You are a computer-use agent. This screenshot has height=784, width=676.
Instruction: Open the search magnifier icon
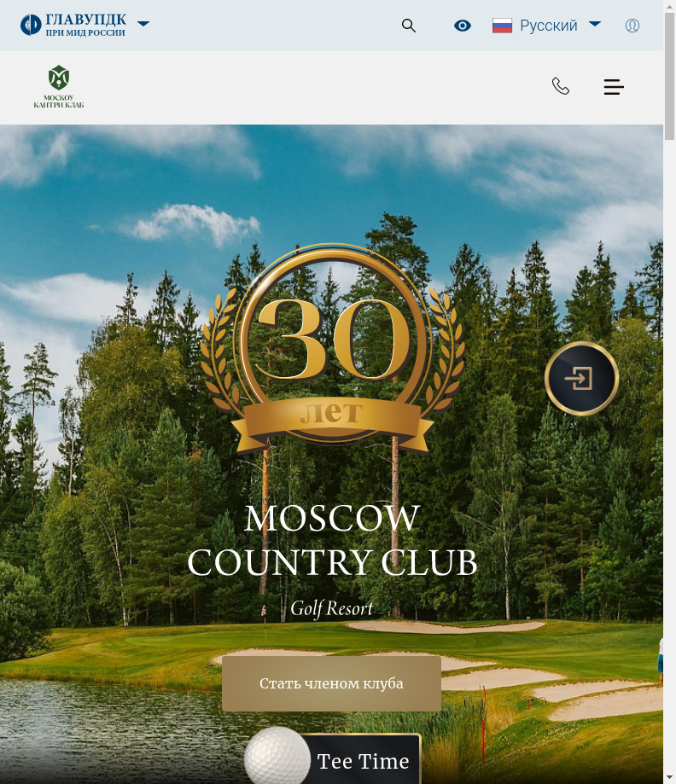point(409,26)
